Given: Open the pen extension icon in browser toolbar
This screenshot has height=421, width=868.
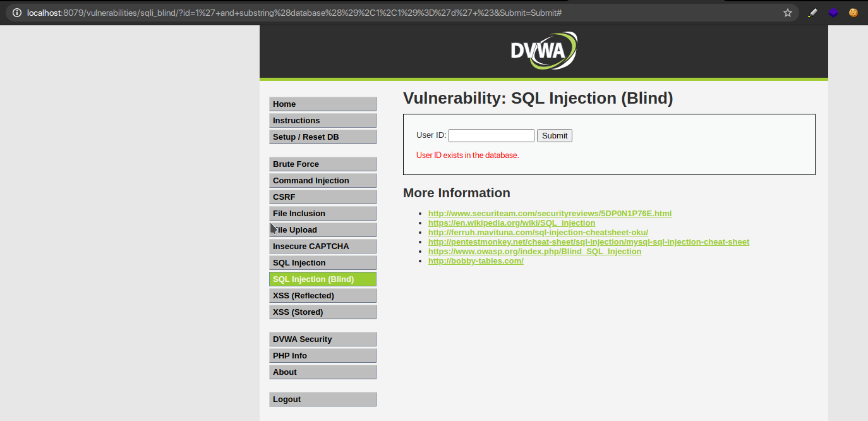Looking at the screenshot, I should tap(813, 13).
